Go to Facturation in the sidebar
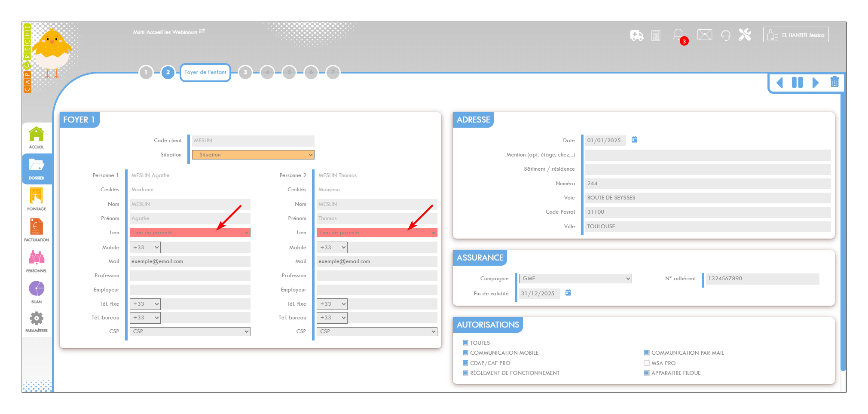868x414 pixels. (x=37, y=230)
